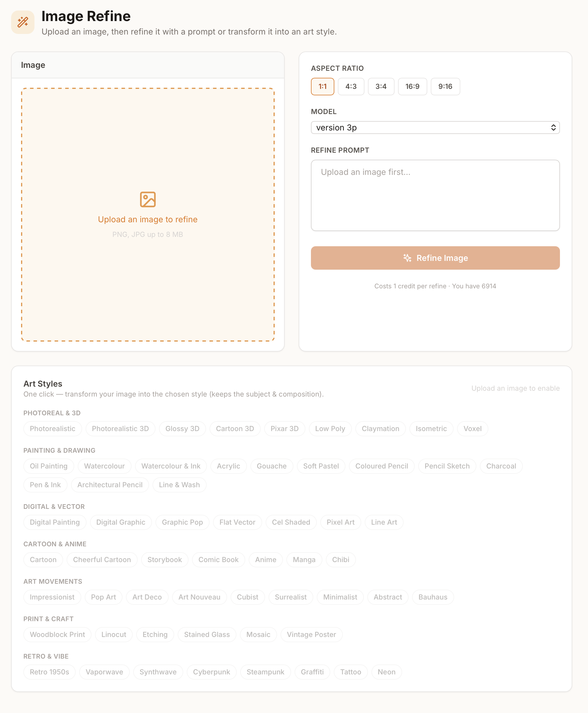Pick the Retro 1950s style
This screenshot has height=713, width=588.
tap(49, 672)
